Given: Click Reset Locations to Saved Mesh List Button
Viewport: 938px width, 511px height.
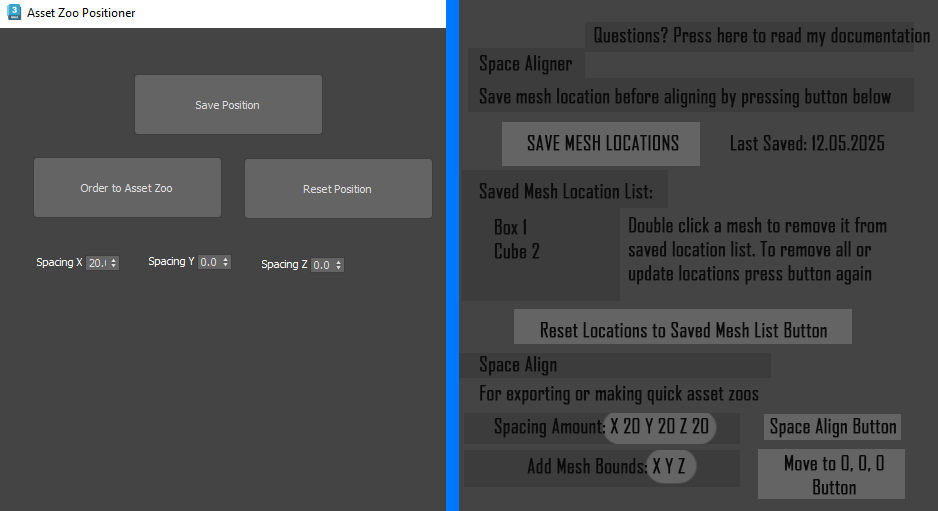Looking at the screenshot, I should (x=683, y=327).
